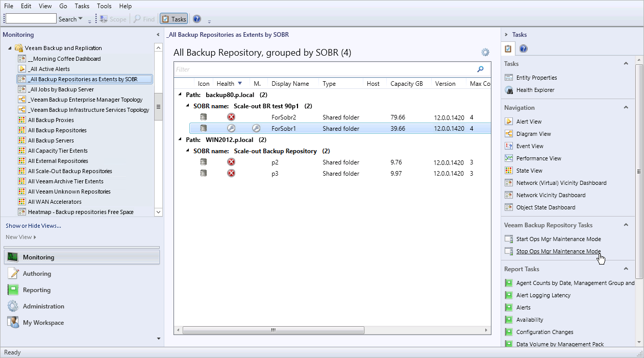The image size is (644, 358).
Task: Open the Search dropdown arrow
Action: point(81,19)
